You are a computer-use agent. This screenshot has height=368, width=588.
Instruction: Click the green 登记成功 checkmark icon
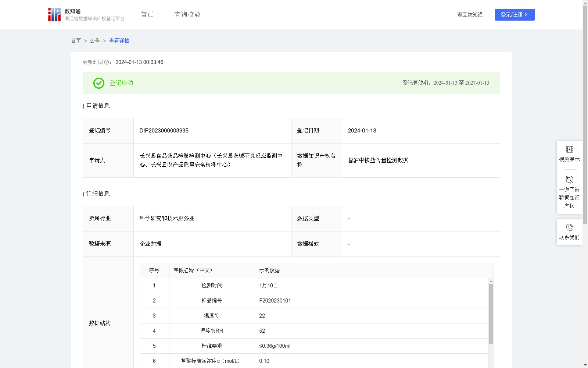(98, 83)
